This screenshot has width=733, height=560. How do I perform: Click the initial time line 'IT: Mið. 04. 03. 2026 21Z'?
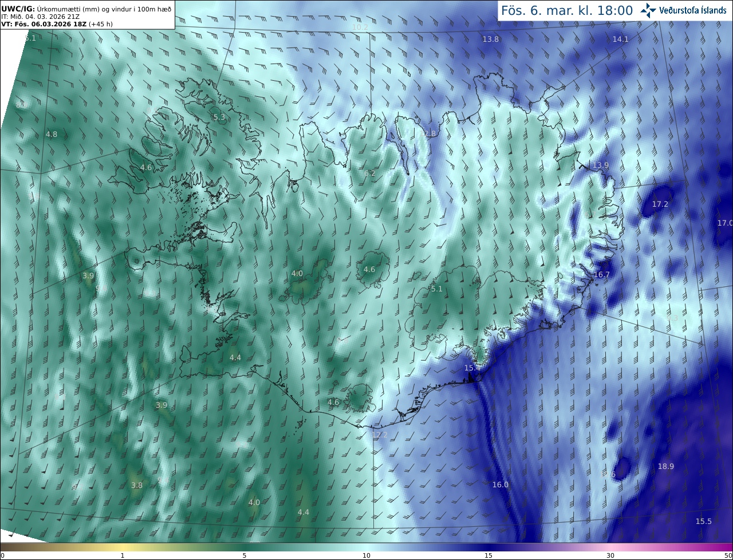click(x=39, y=16)
